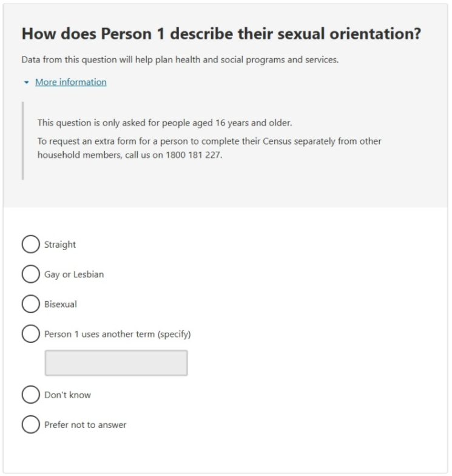Click the 'Don't know' label text

pyautogui.click(x=67, y=395)
